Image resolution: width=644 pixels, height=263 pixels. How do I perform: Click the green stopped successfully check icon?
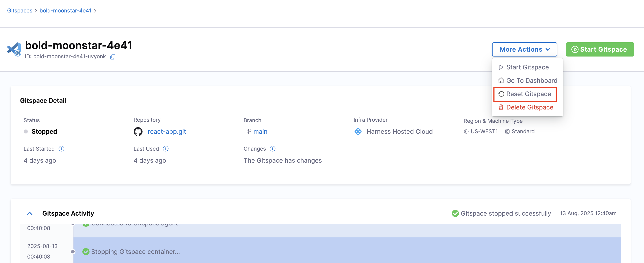[x=455, y=214]
